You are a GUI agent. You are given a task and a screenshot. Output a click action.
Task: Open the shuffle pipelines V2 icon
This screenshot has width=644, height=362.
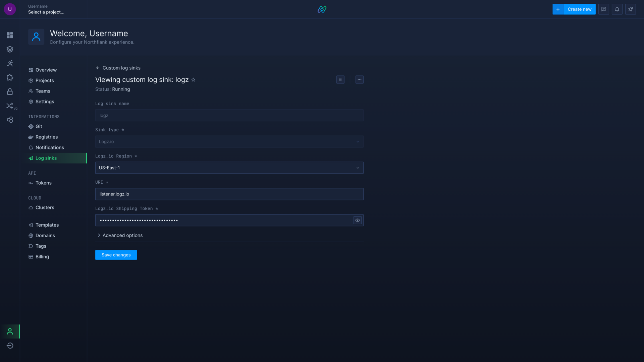pyautogui.click(x=10, y=106)
